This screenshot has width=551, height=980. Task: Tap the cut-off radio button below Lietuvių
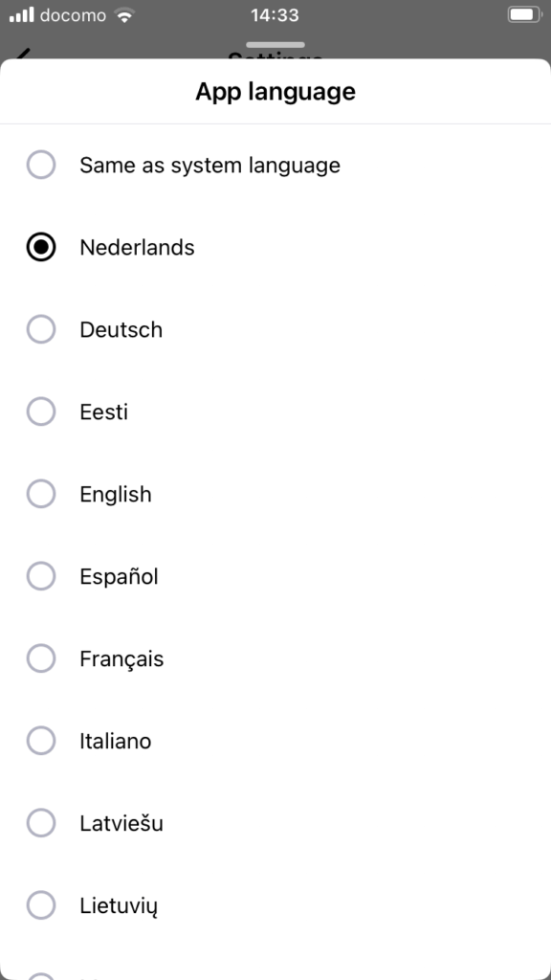point(41,976)
